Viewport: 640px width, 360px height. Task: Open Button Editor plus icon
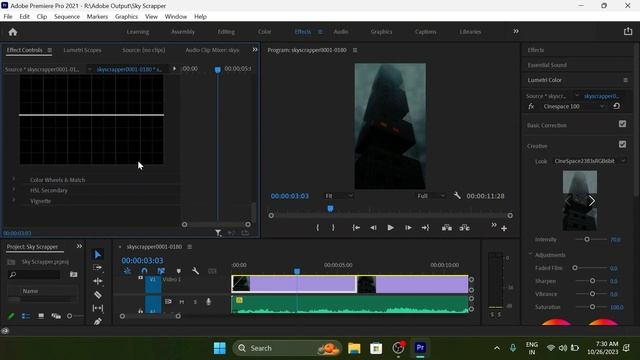(x=504, y=229)
